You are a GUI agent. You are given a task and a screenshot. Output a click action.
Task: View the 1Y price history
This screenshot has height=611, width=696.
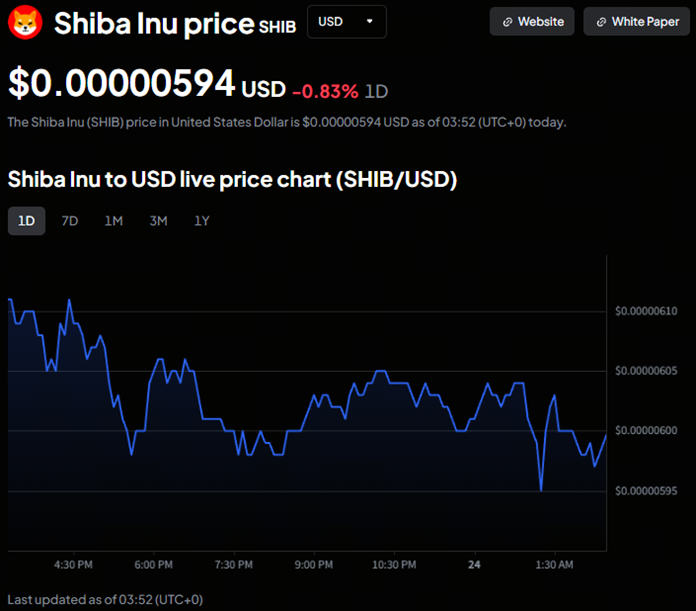pyautogui.click(x=202, y=221)
